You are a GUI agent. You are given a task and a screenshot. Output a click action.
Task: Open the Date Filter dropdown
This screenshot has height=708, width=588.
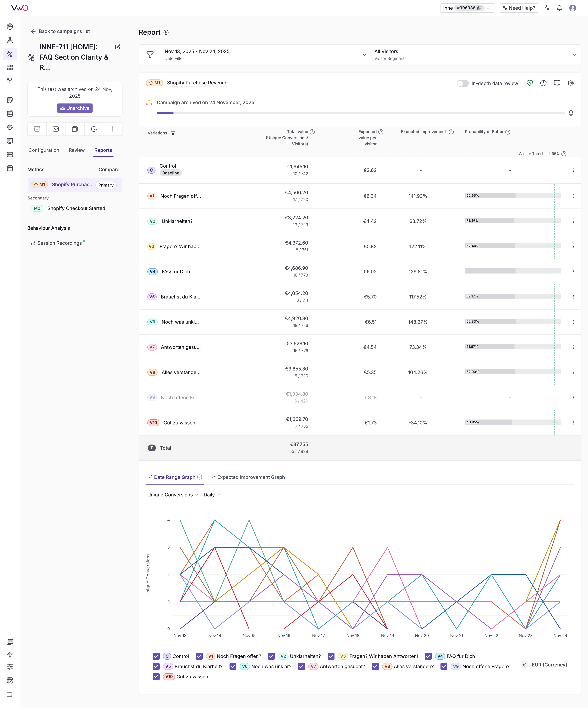[265, 55]
